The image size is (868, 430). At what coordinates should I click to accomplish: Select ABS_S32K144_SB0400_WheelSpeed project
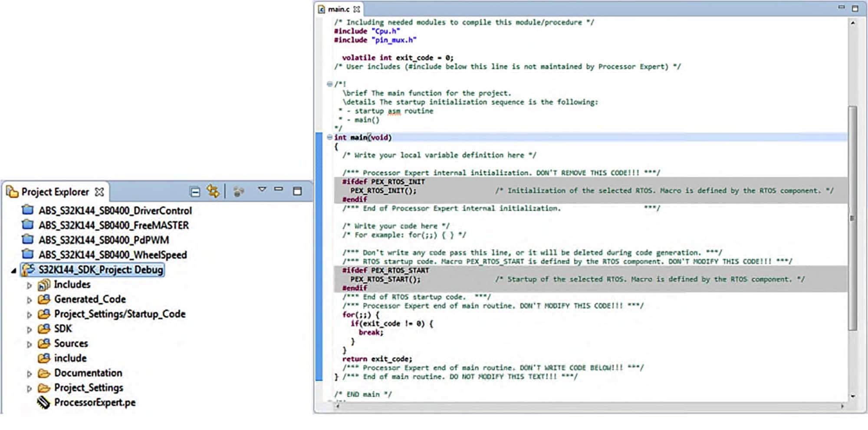point(113,255)
